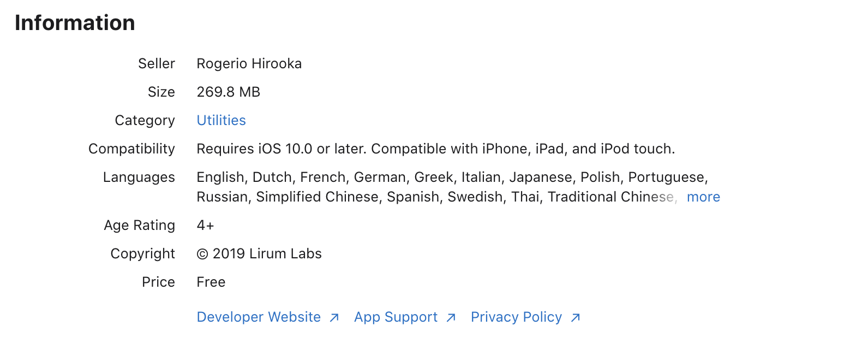Click the arrow icon beside App Support
868x349 pixels.
(451, 317)
